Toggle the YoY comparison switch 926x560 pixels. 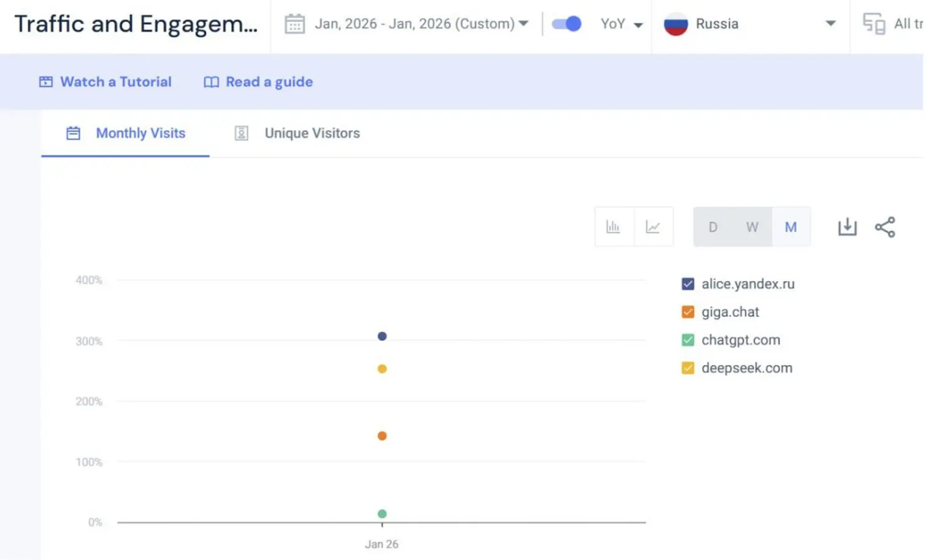tap(566, 22)
